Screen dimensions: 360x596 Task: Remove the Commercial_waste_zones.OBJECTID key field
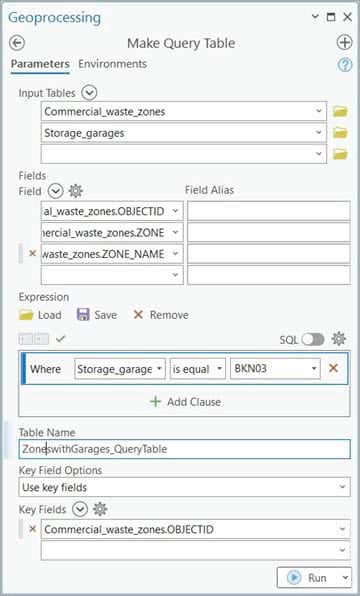click(33, 529)
